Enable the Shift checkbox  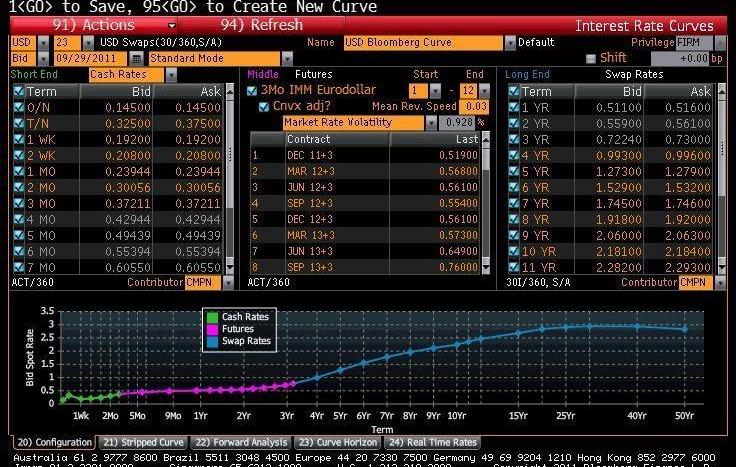coord(590,59)
